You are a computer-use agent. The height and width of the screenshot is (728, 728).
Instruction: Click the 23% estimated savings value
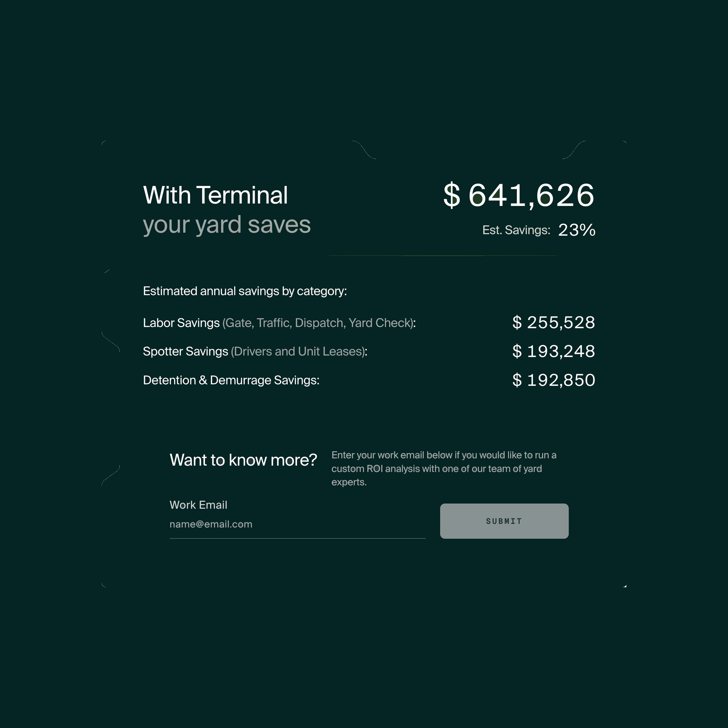tap(577, 230)
